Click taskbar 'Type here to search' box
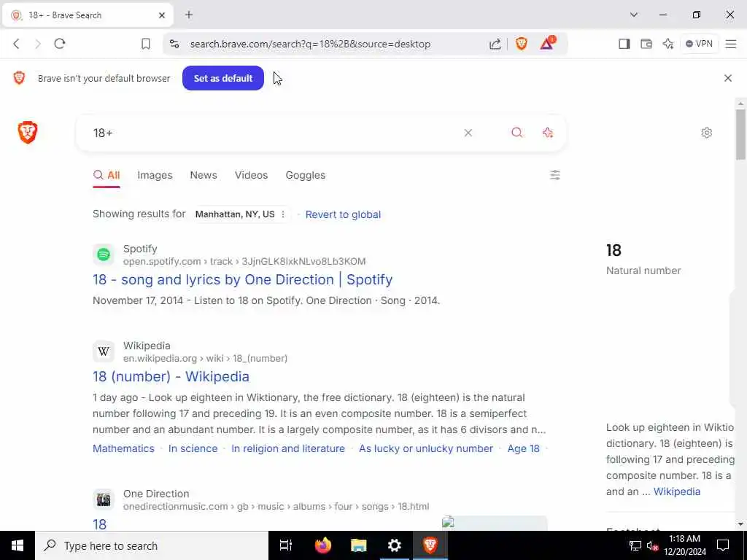This screenshot has width=747, height=560. [152, 545]
